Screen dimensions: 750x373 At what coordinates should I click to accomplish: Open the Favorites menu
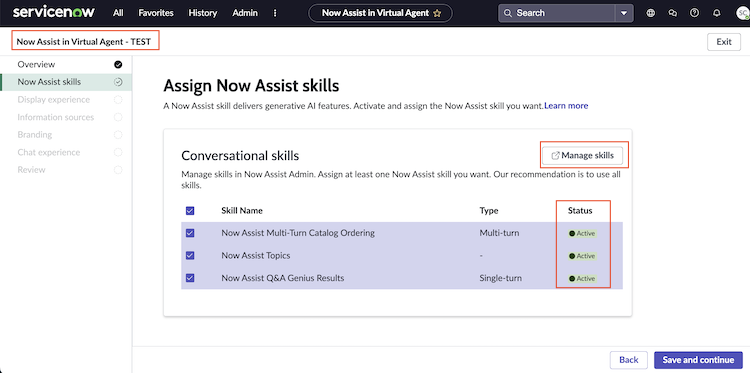point(156,13)
